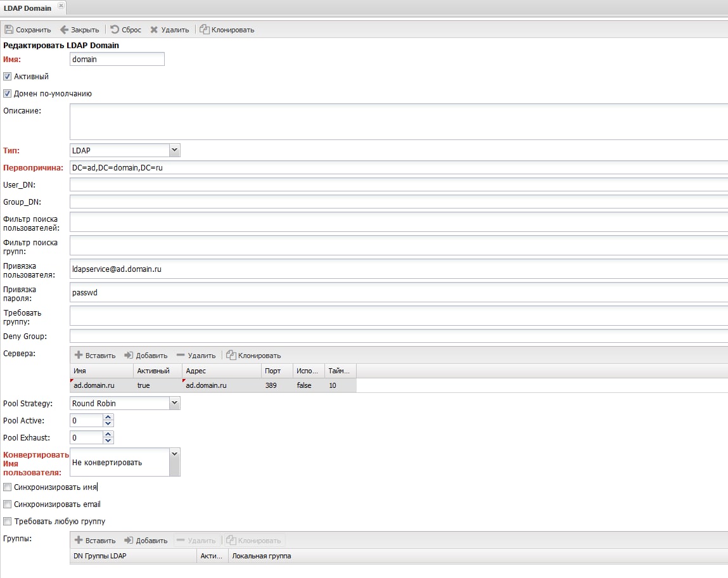Click the ad.domain.ru address cell
The image size is (728, 578).
point(222,385)
